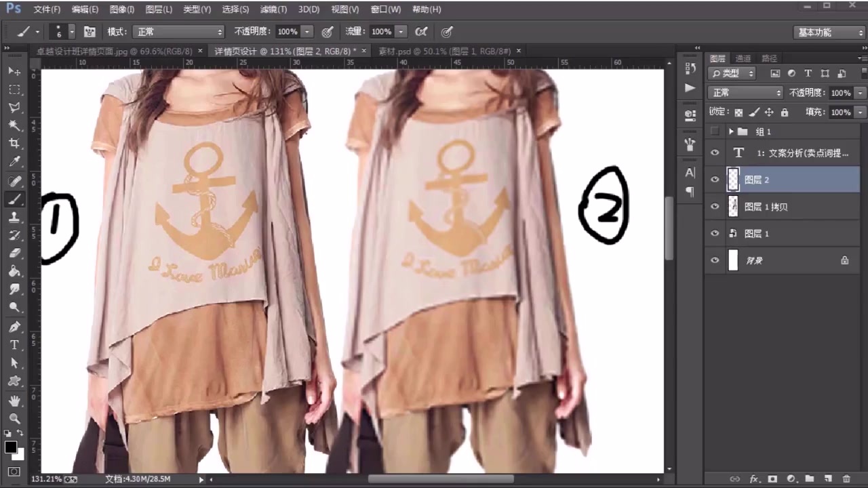Image resolution: width=868 pixels, height=488 pixels.
Task: Open the brush opacity slider arrow
Action: [x=307, y=32]
